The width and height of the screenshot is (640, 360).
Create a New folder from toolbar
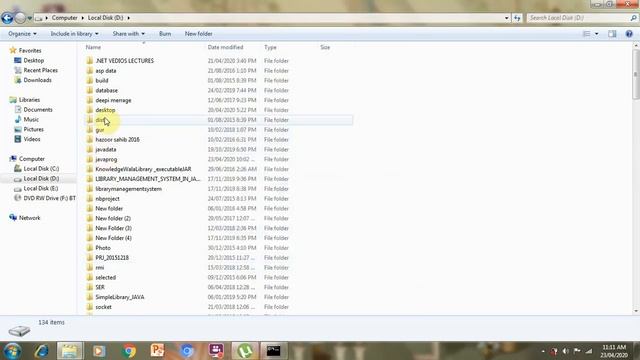[198, 34]
